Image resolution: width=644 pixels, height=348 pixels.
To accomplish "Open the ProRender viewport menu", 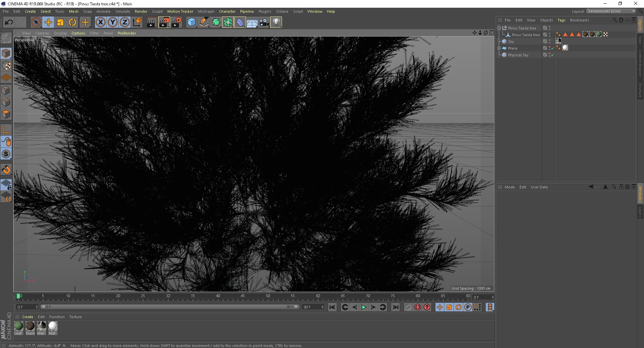I will click(x=127, y=33).
